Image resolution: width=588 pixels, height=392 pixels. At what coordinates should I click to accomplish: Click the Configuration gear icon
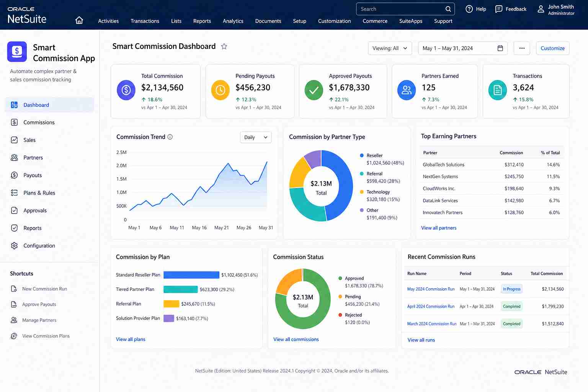pyautogui.click(x=14, y=246)
